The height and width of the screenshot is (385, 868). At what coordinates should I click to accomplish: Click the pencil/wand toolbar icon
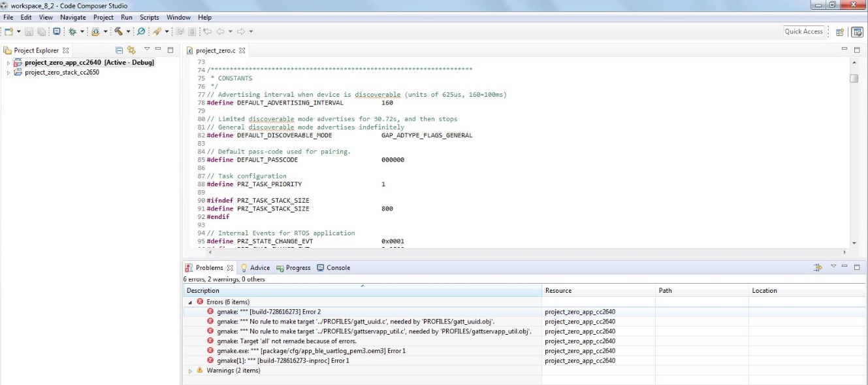tap(157, 31)
